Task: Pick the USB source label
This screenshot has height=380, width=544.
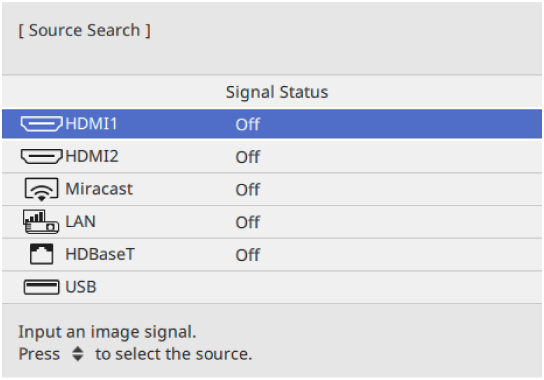Action: click(81, 287)
